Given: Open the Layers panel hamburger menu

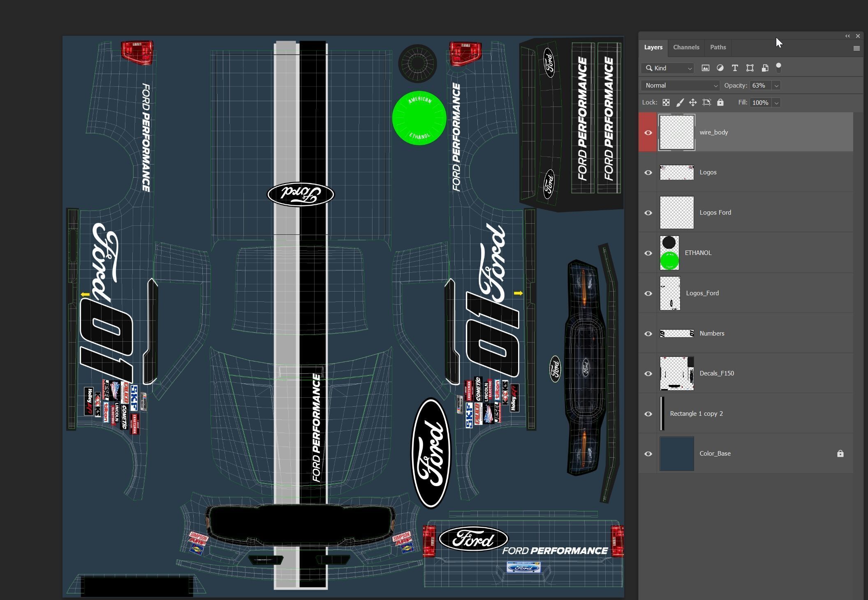Looking at the screenshot, I should pos(856,49).
